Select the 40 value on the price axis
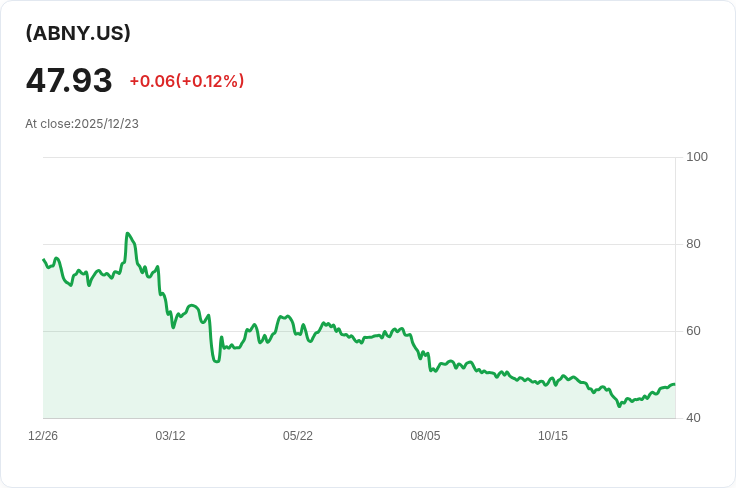The image size is (736, 488). coord(693,418)
